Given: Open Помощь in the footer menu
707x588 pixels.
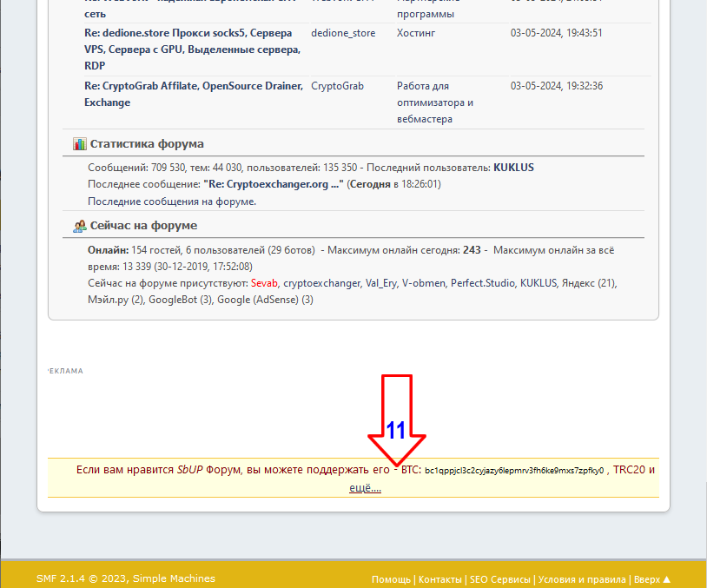Looking at the screenshot, I should point(391,579).
